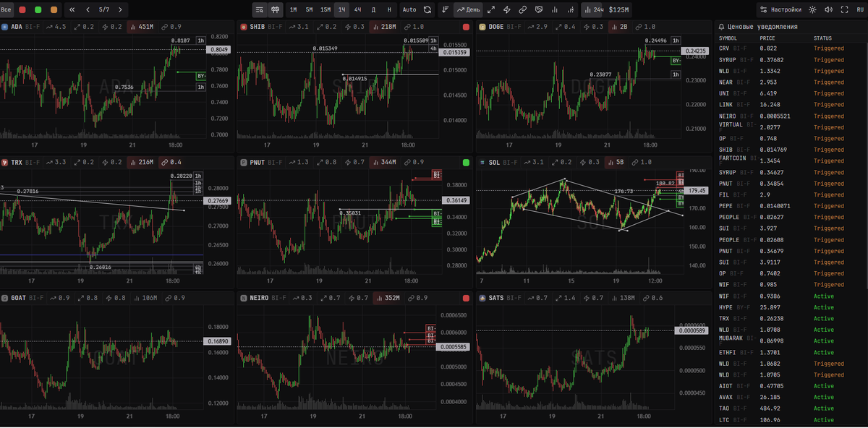Click the shield icon in toolbar
Screen dimensions: 868x428
click(x=539, y=10)
